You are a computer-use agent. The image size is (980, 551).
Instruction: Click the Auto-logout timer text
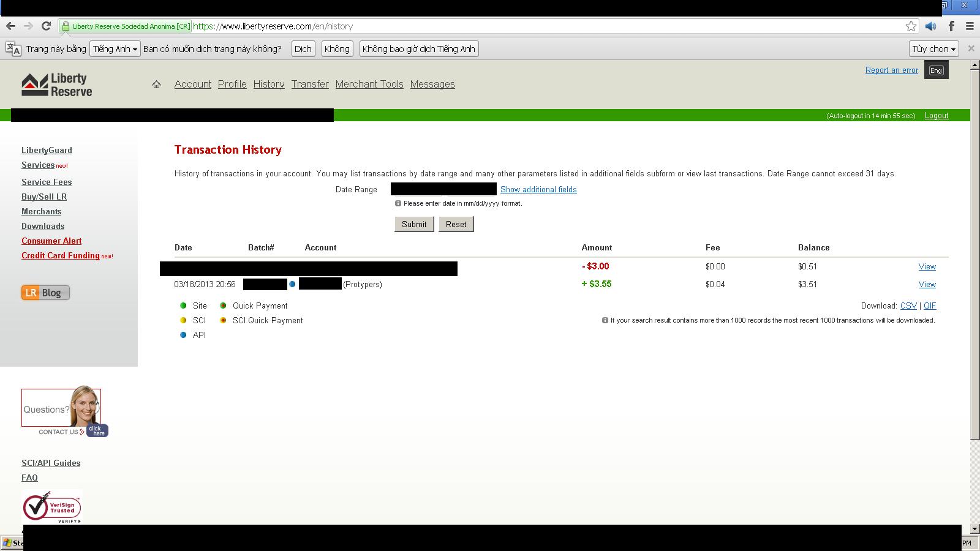870,116
